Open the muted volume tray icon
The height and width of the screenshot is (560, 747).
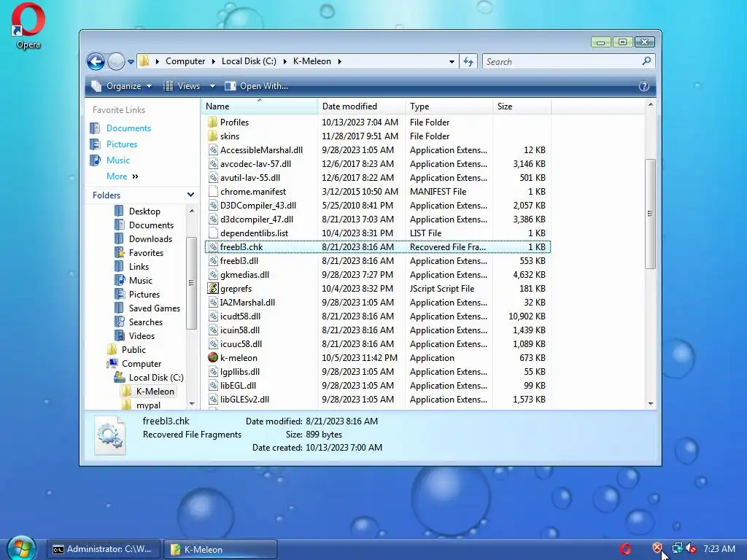(691, 549)
